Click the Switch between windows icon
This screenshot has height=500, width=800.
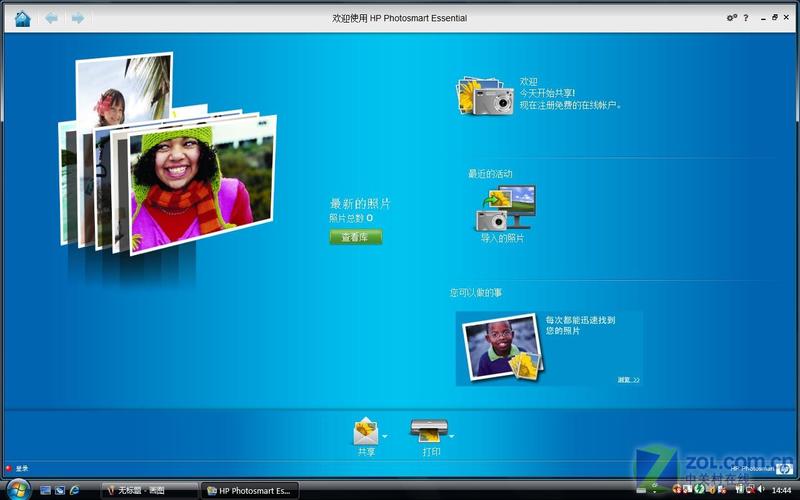coord(60,490)
